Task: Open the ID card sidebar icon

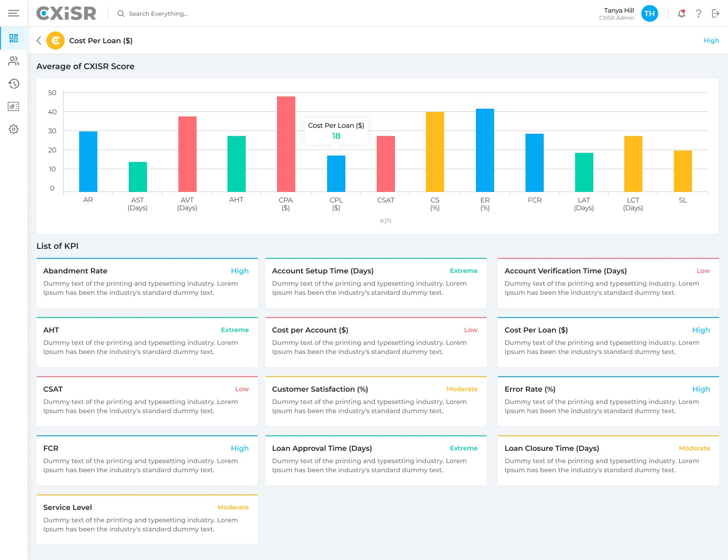Action: [14, 106]
